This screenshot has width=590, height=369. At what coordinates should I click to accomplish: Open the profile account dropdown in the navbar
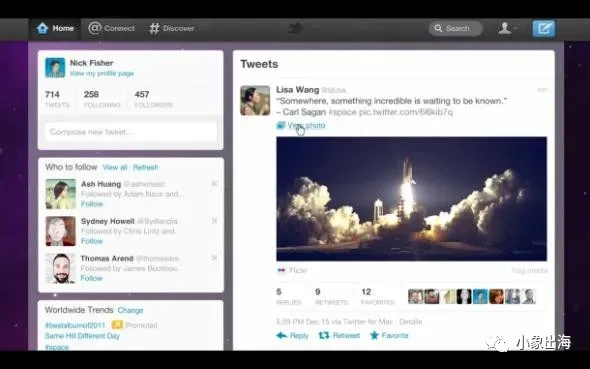(x=507, y=28)
